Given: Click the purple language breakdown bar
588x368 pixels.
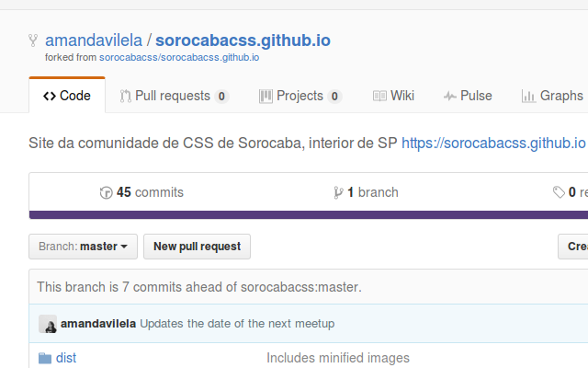Looking at the screenshot, I should [x=309, y=214].
